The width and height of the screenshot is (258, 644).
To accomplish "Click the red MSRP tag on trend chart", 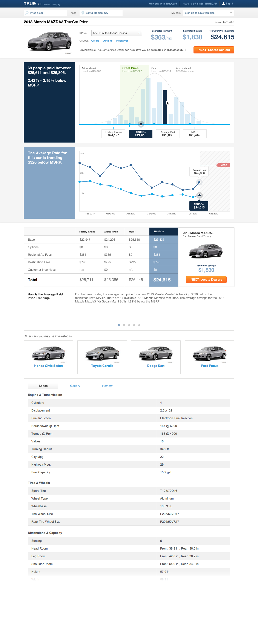I will 223,165.
